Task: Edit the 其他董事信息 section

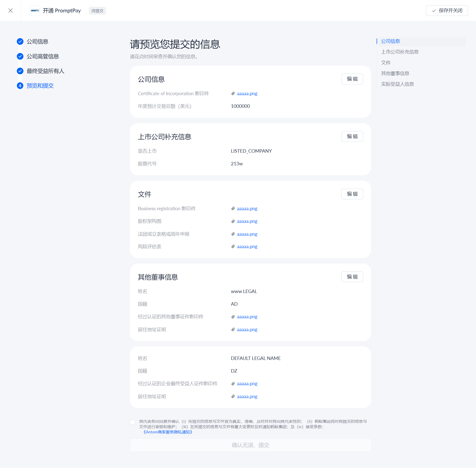Action: pyautogui.click(x=352, y=277)
